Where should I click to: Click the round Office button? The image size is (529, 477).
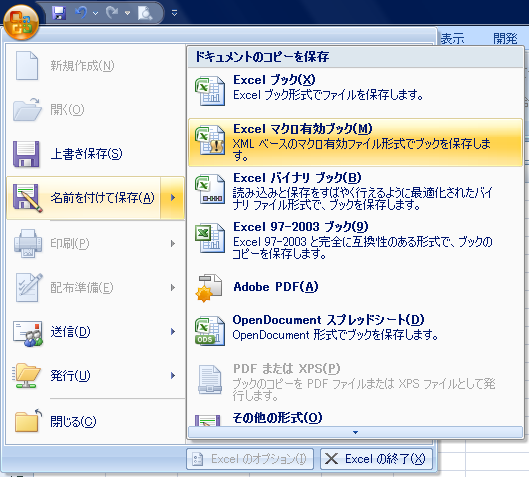click(x=21, y=23)
